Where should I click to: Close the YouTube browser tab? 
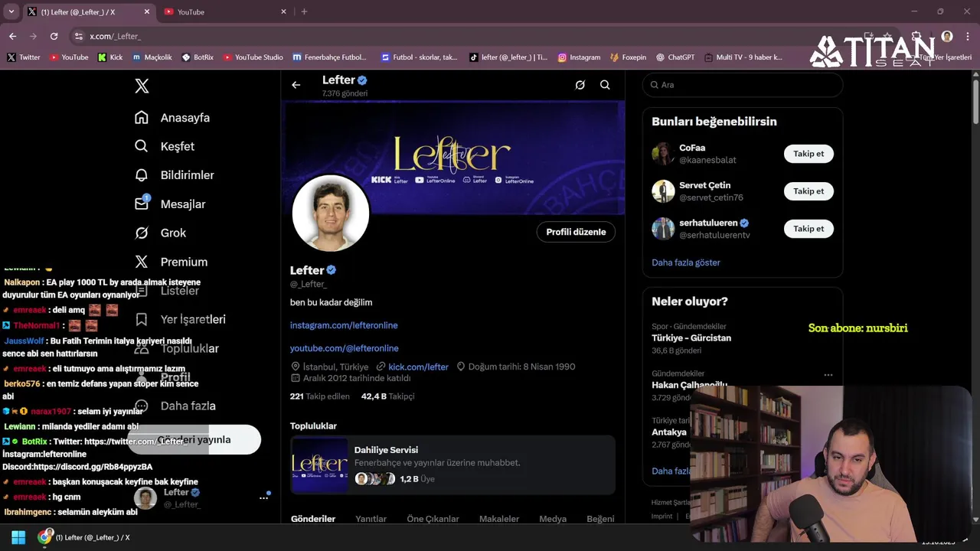(x=283, y=12)
